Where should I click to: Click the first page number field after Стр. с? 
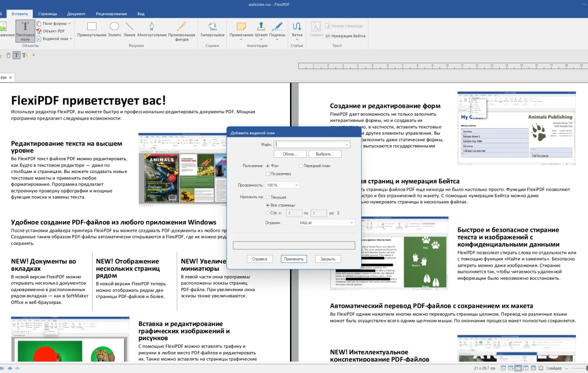point(294,213)
